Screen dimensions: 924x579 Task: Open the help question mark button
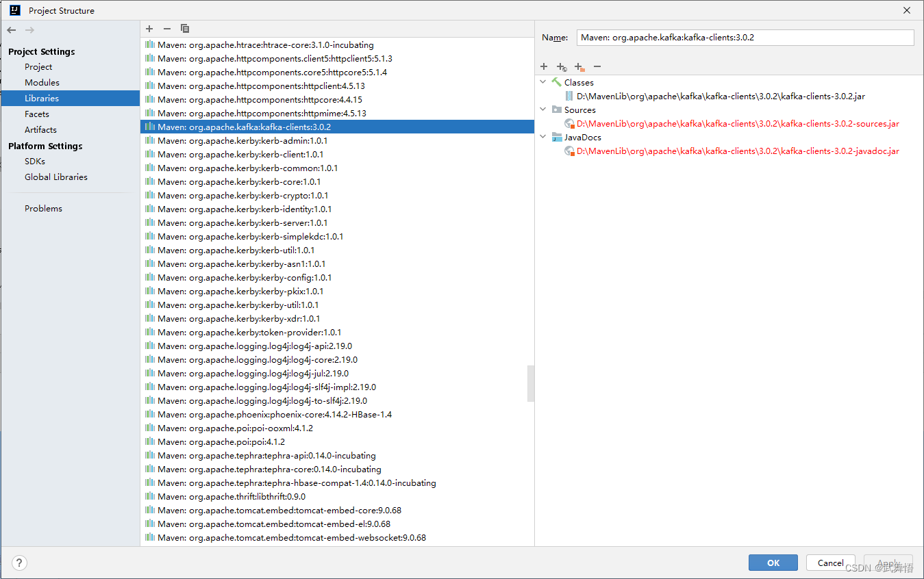click(20, 563)
